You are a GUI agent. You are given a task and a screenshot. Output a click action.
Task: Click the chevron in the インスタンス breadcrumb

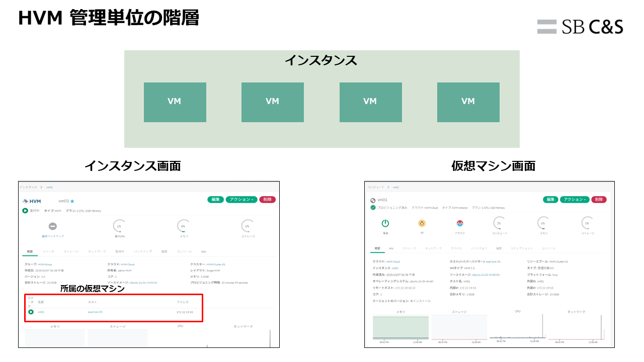pyautogui.click(x=40, y=187)
